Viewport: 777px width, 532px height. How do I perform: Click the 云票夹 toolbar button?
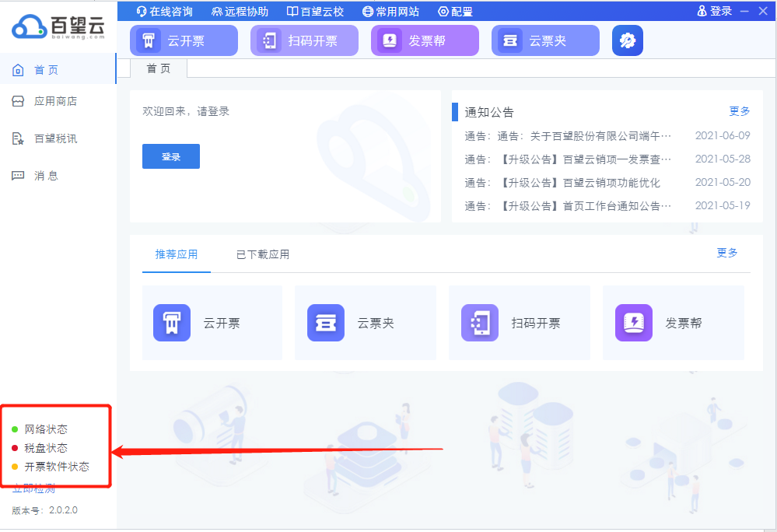(545, 40)
